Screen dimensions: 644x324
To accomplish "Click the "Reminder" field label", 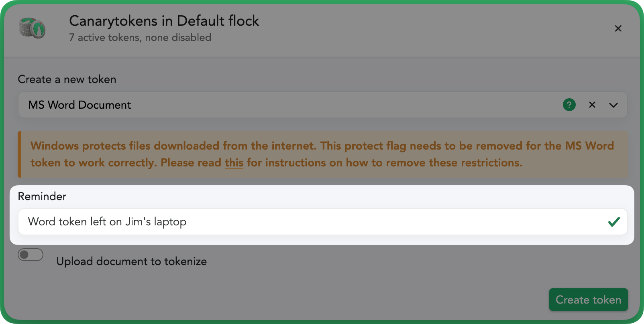I will [x=42, y=196].
